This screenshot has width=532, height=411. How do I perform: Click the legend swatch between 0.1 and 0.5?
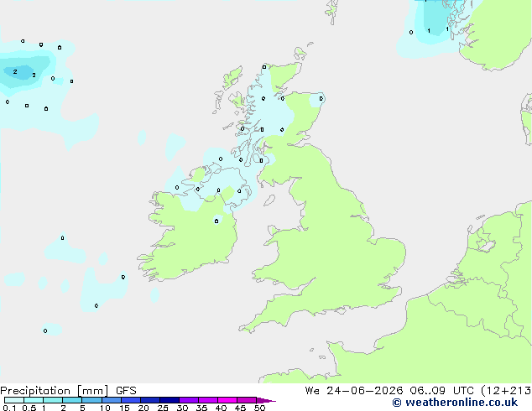coord(14,400)
